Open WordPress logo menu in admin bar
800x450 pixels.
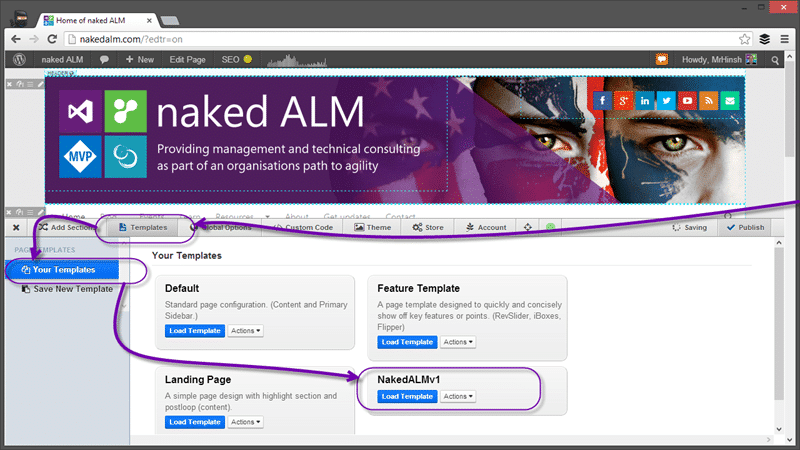pyautogui.click(x=19, y=60)
